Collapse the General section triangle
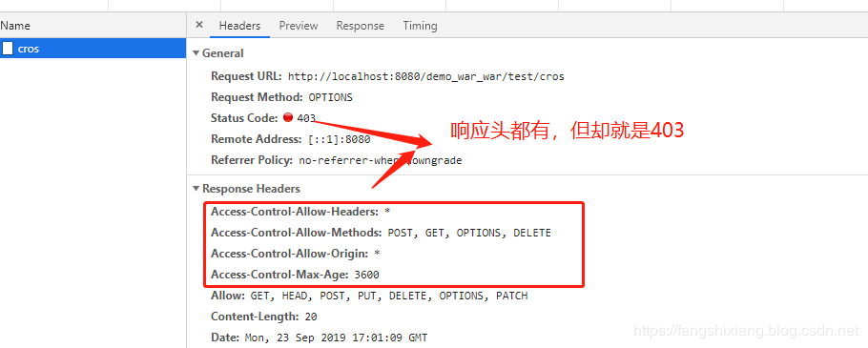This screenshot has width=868, height=348. (196, 53)
